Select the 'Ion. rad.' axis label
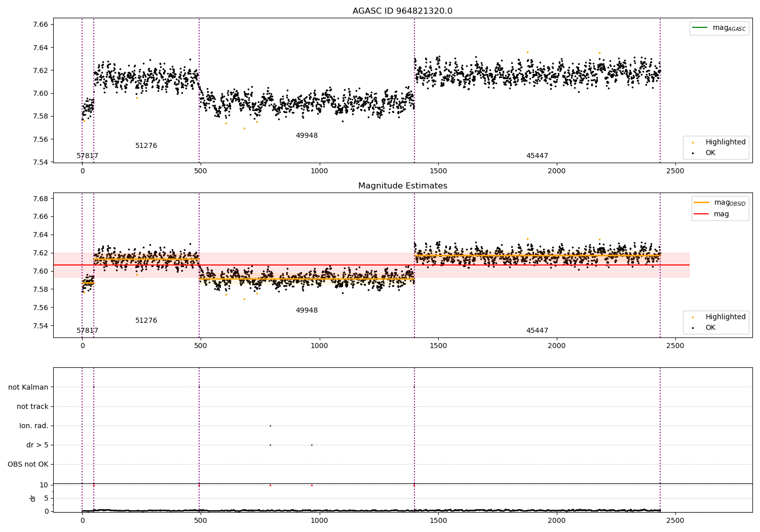The image size is (760, 532). pyautogui.click(x=34, y=426)
